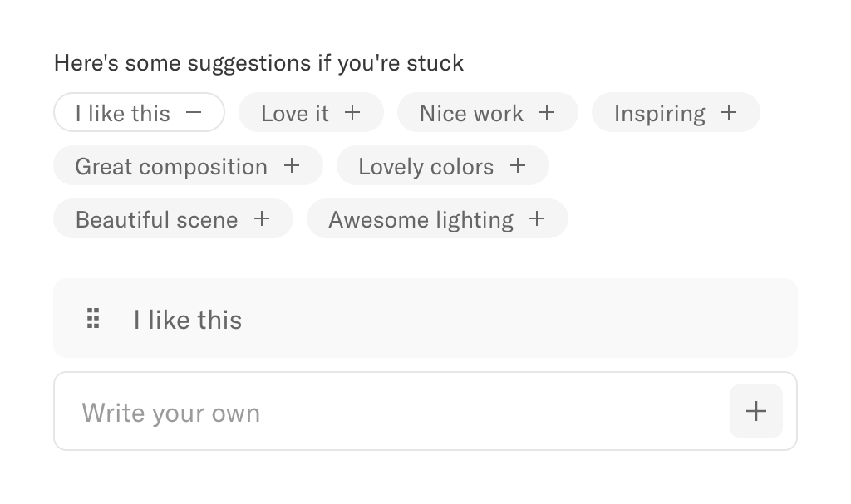Screen dimensions: 851x504
Task: Click the plus icon on 'Nice work' chip
Action: coord(547,112)
